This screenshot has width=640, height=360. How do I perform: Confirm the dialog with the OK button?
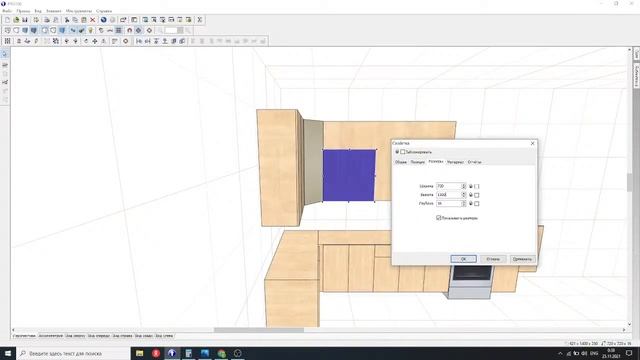click(x=463, y=259)
